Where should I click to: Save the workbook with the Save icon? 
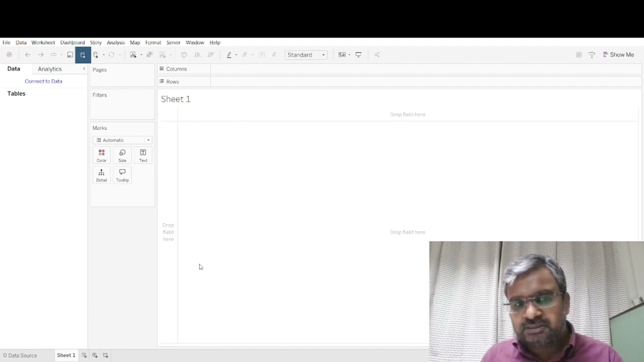pos(70,55)
